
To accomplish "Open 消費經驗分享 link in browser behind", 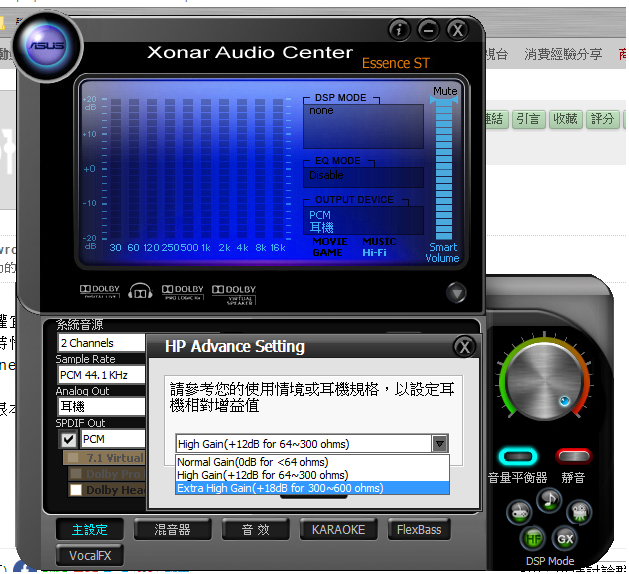I will click(x=563, y=54).
